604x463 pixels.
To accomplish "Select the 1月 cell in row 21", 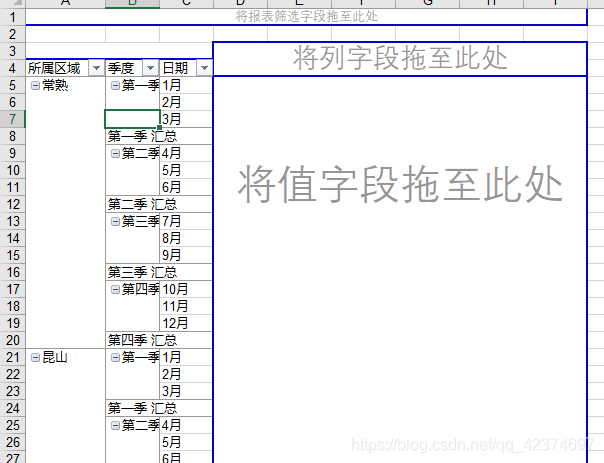I will [x=186, y=357].
